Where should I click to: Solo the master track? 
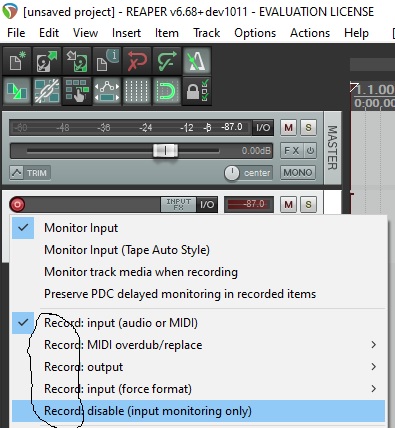click(x=308, y=128)
